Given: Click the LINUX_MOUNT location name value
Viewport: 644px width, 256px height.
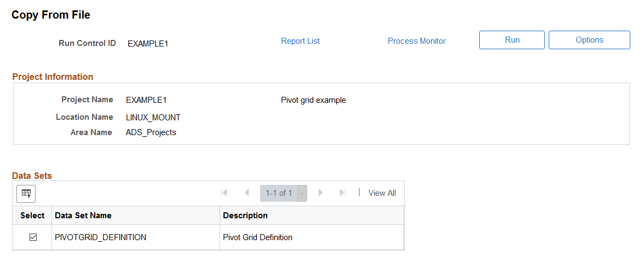Looking at the screenshot, I should pos(153,117).
